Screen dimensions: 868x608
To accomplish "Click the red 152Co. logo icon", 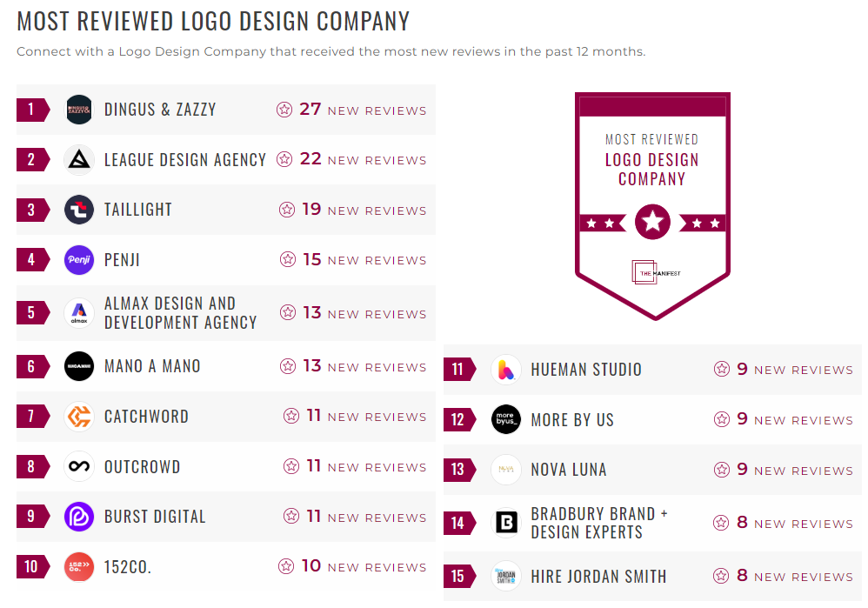I will point(79,567).
